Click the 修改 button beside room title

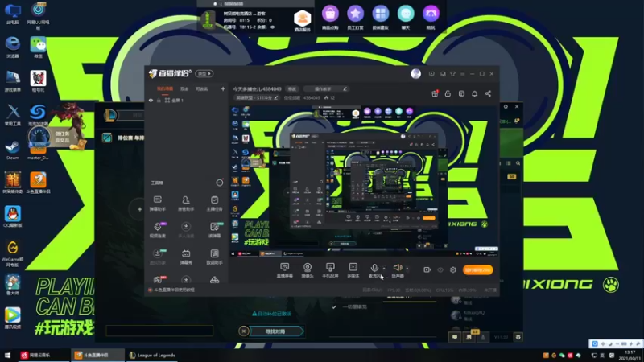point(292,88)
